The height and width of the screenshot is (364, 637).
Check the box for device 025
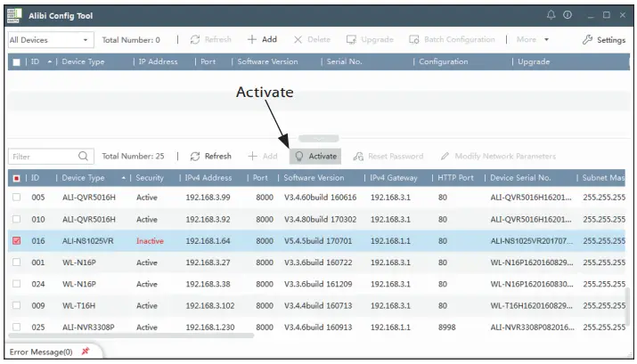pyautogui.click(x=16, y=327)
